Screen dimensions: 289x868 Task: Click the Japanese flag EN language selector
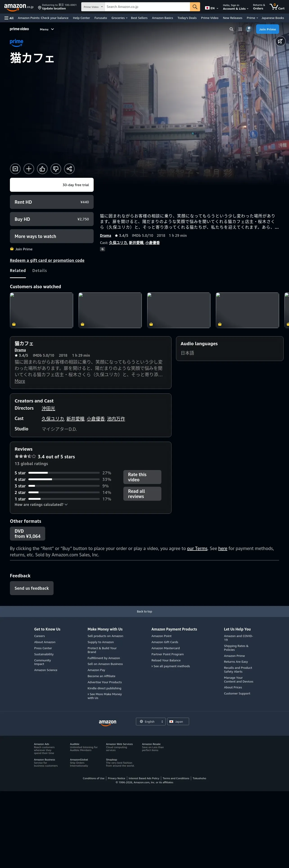coord(212,8)
